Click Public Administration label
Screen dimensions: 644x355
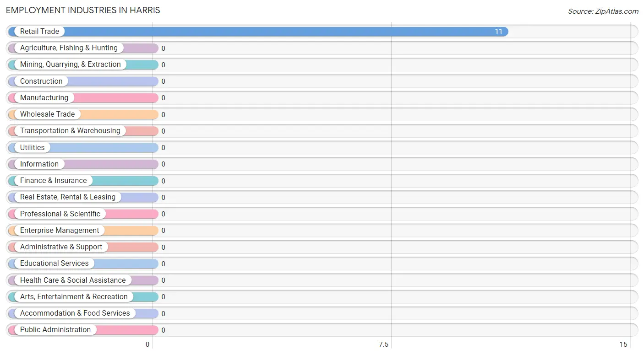(x=55, y=330)
